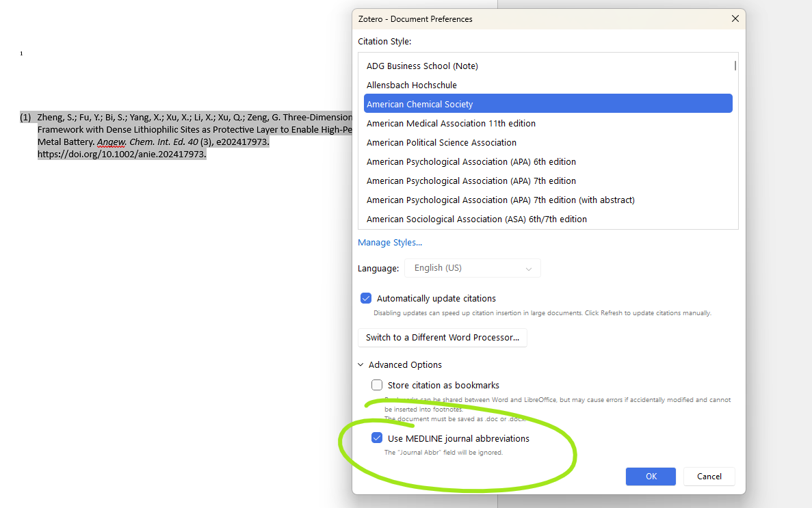Confirm preferences with OK button
This screenshot has height=508, width=812.
point(651,477)
